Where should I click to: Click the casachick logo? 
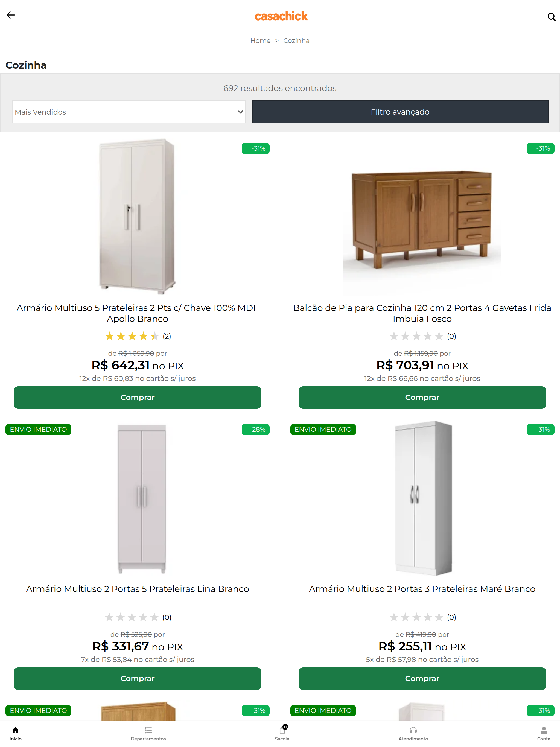pyautogui.click(x=281, y=16)
